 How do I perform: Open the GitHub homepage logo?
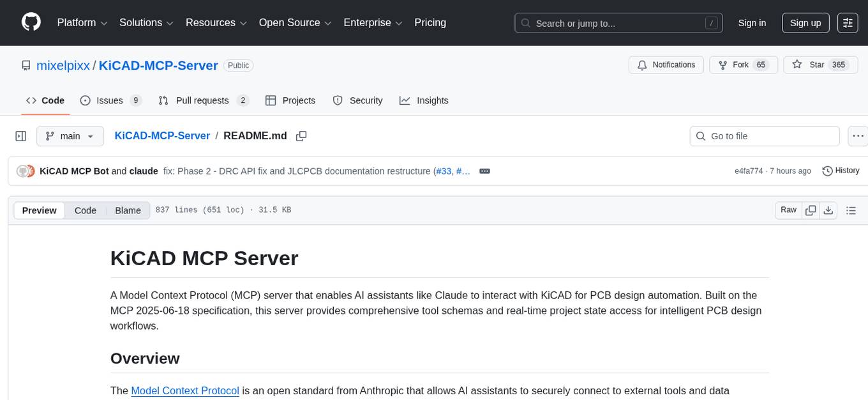31,22
